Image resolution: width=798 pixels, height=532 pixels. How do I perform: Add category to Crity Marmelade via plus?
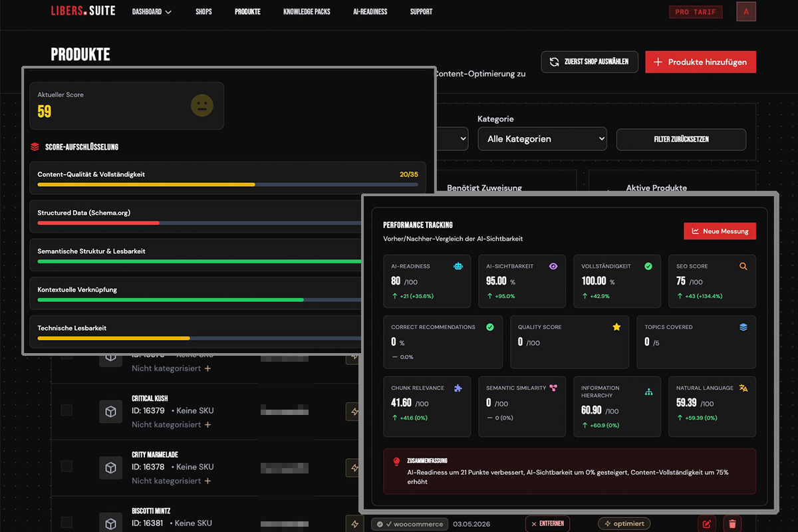coord(207,481)
